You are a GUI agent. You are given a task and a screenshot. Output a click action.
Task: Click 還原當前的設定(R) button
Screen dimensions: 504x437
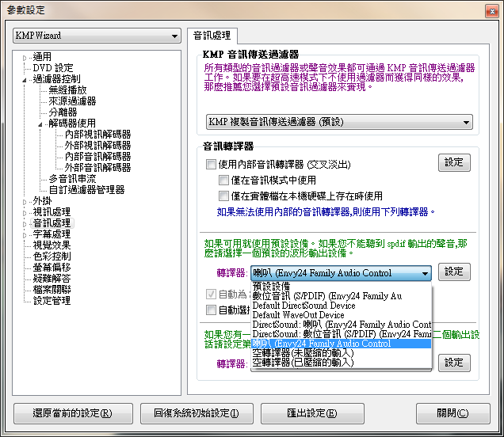[73, 413]
